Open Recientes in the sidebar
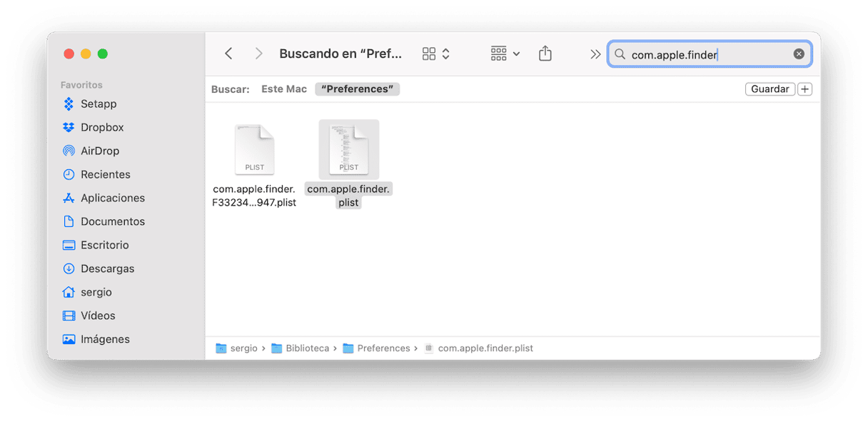The image size is (868, 422). point(105,174)
